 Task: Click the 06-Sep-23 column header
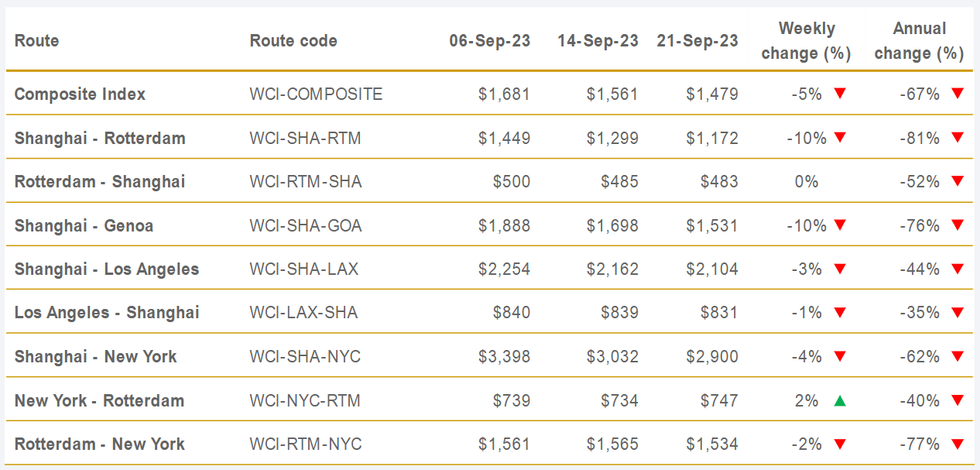point(490,41)
